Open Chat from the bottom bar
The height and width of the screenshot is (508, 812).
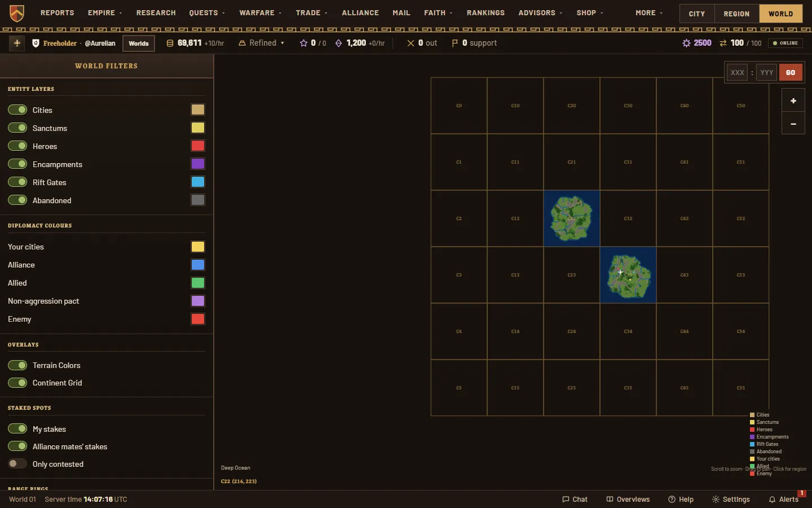tap(575, 499)
